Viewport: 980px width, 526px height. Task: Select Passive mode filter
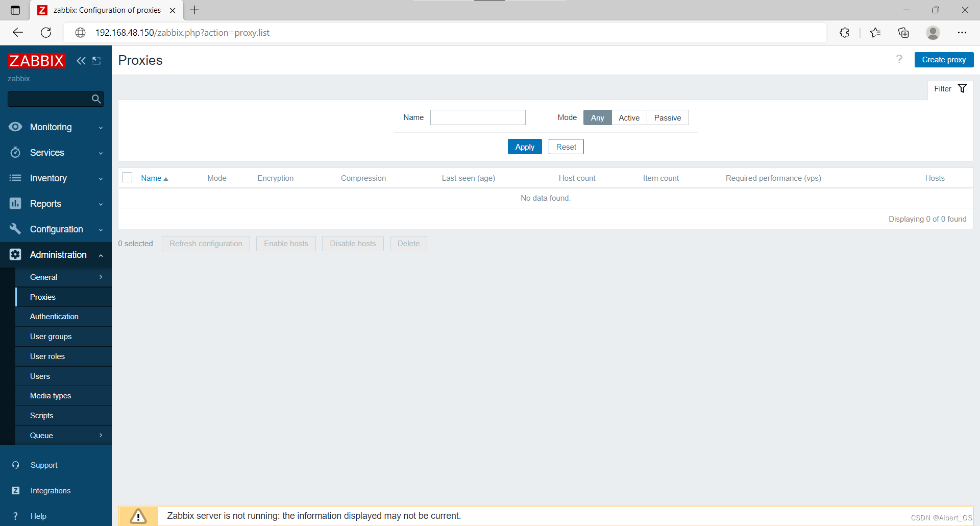[668, 118]
